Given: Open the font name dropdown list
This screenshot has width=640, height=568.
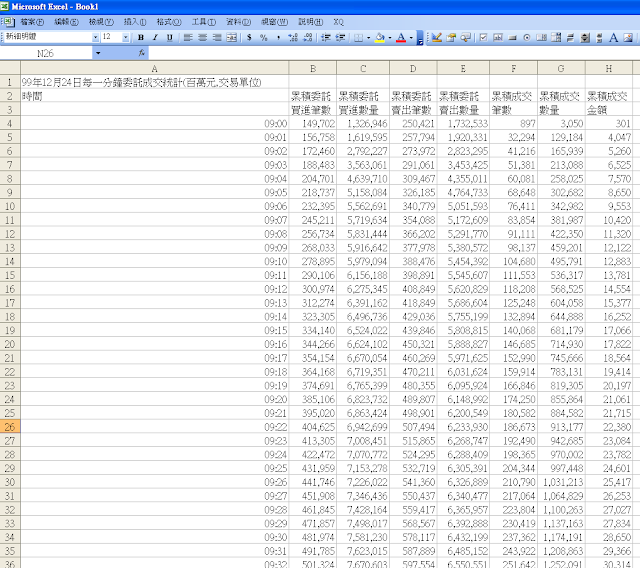Looking at the screenshot, I should point(94,38).
